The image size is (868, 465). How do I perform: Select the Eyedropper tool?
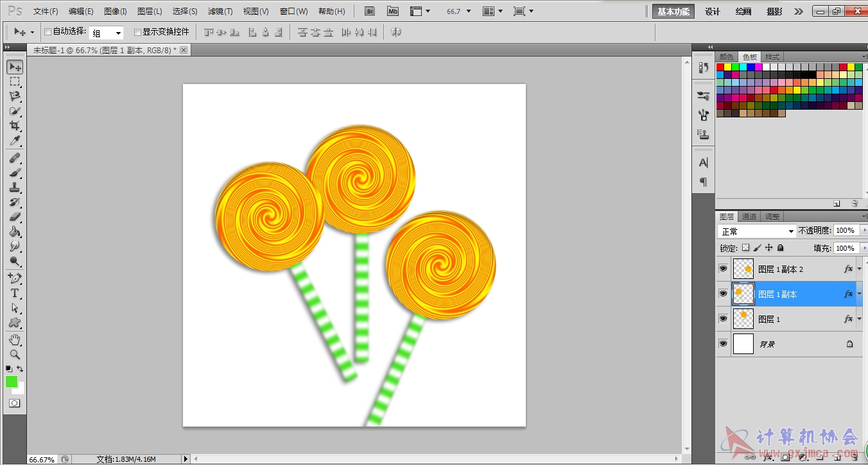point(15,140)
